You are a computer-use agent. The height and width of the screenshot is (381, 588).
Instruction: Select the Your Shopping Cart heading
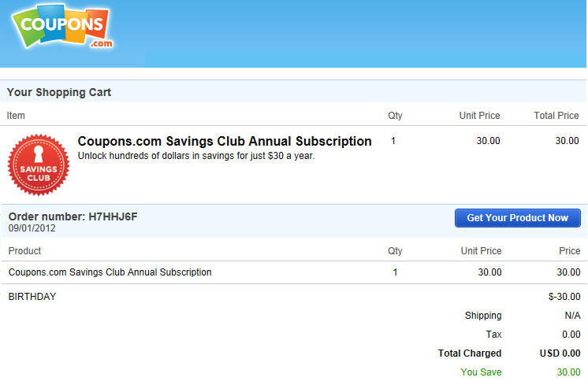click(59, 92)
